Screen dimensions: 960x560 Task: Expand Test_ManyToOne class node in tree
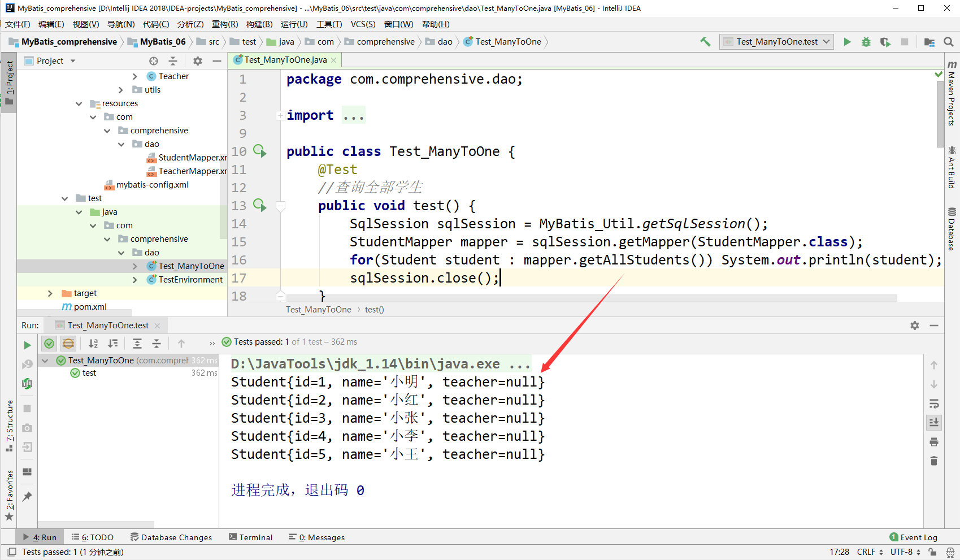click(135, 266)
